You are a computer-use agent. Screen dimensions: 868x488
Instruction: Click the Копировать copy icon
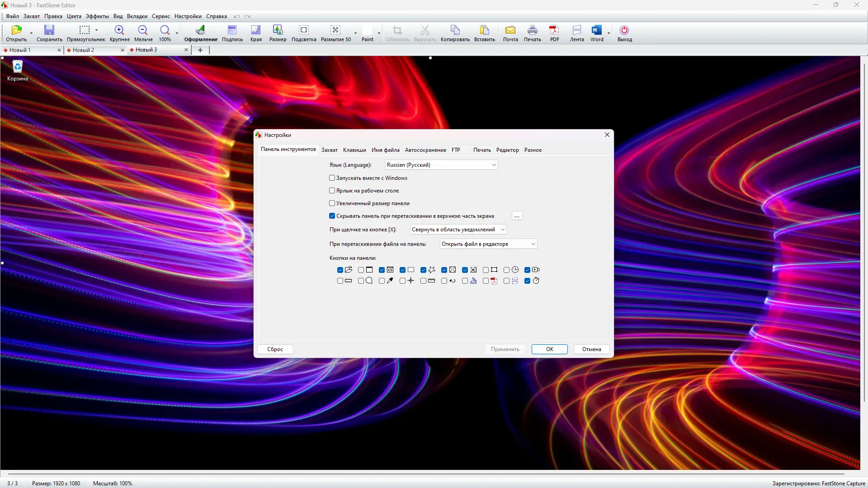click(x=455, y=33)
